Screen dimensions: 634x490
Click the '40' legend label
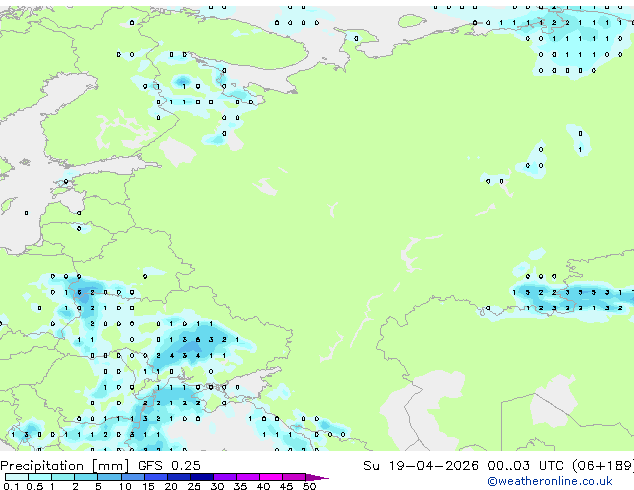[263, 486]
